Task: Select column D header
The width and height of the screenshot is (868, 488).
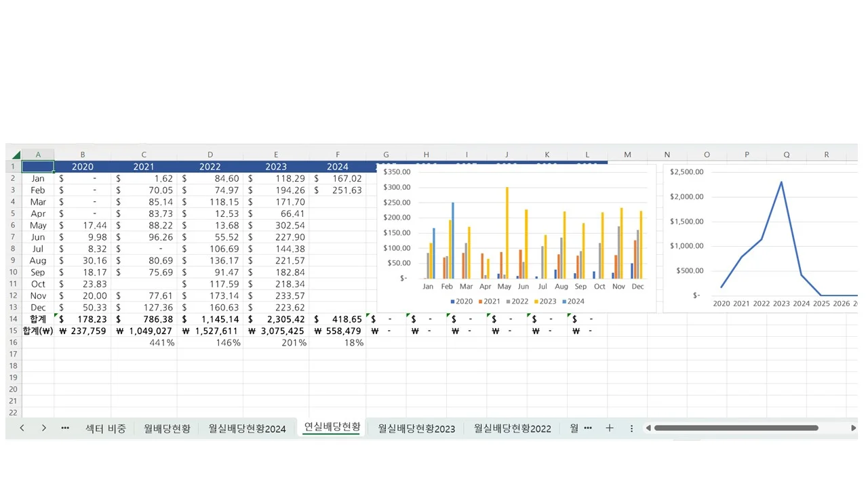Action: (x=210, y=155)
